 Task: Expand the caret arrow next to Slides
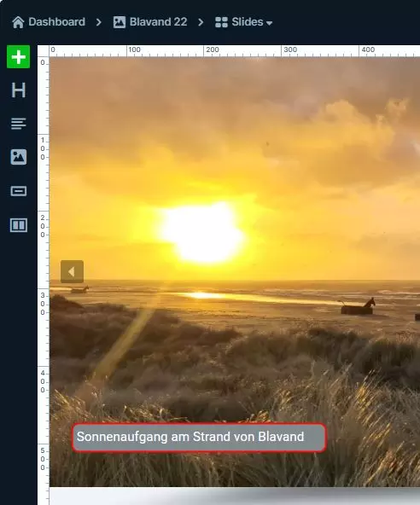pos(269,23)
